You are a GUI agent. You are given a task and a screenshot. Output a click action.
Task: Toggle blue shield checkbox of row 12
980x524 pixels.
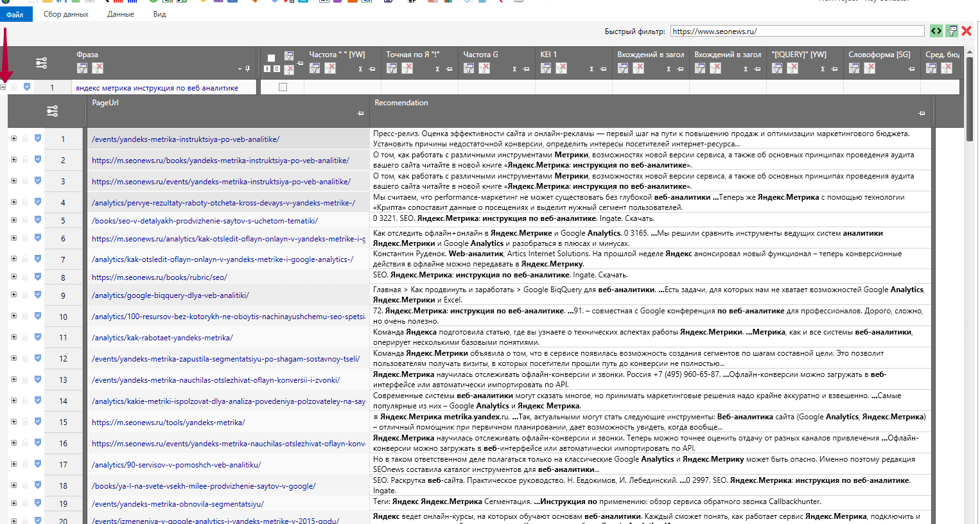point(38,358)
